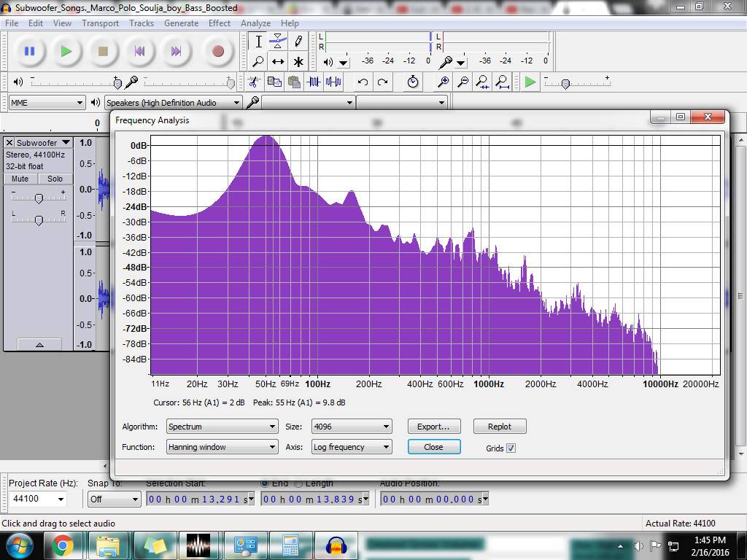Select the Envelope tool

click(278, 42)
